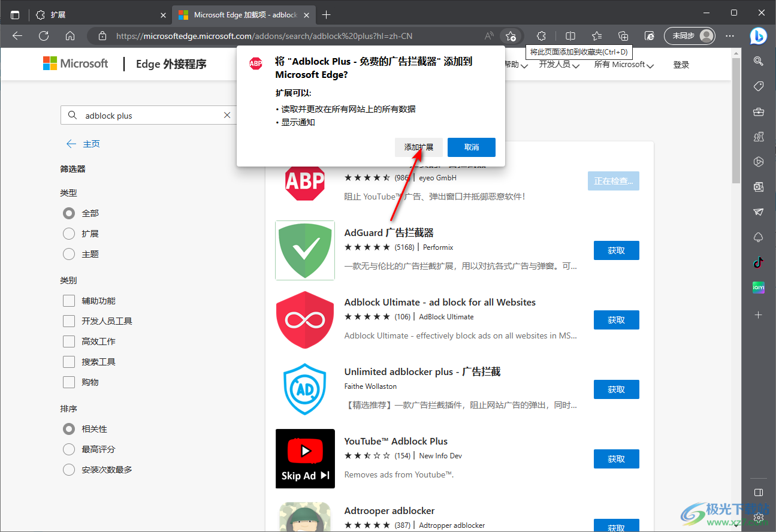Click the 登录 sign-in link
This screenshot has width=776, height=532.
[x=681, y=65]
